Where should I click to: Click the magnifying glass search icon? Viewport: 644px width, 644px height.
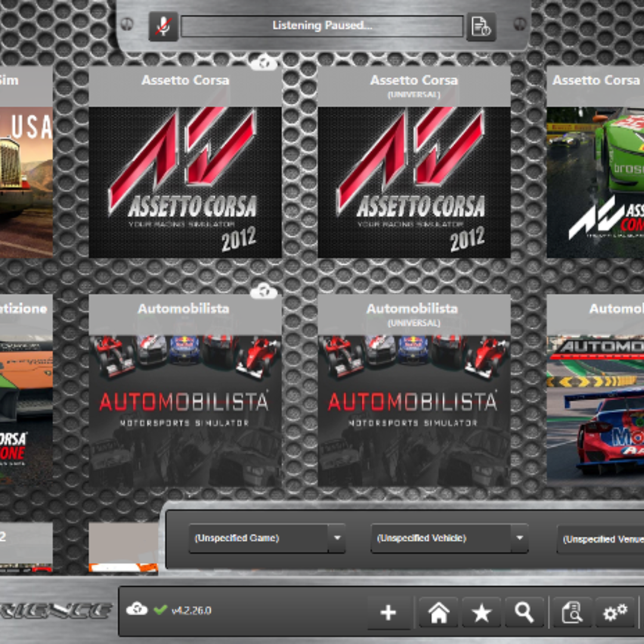point(524,612)
